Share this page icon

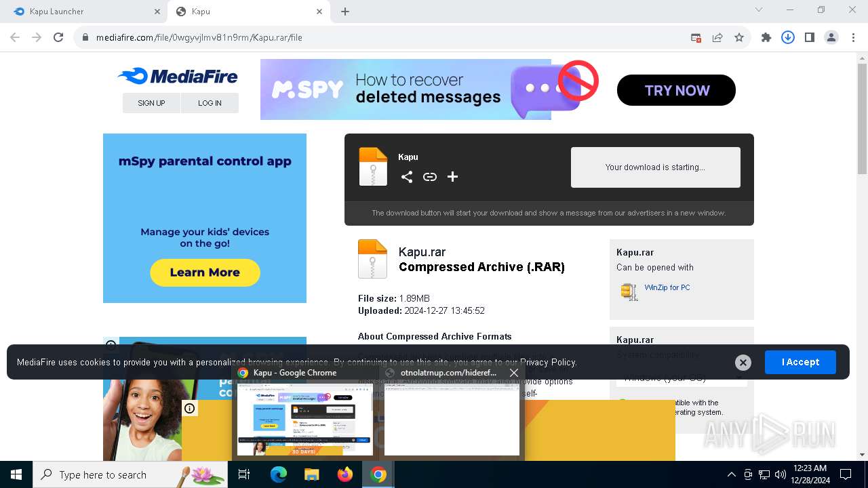coord(717,37)
